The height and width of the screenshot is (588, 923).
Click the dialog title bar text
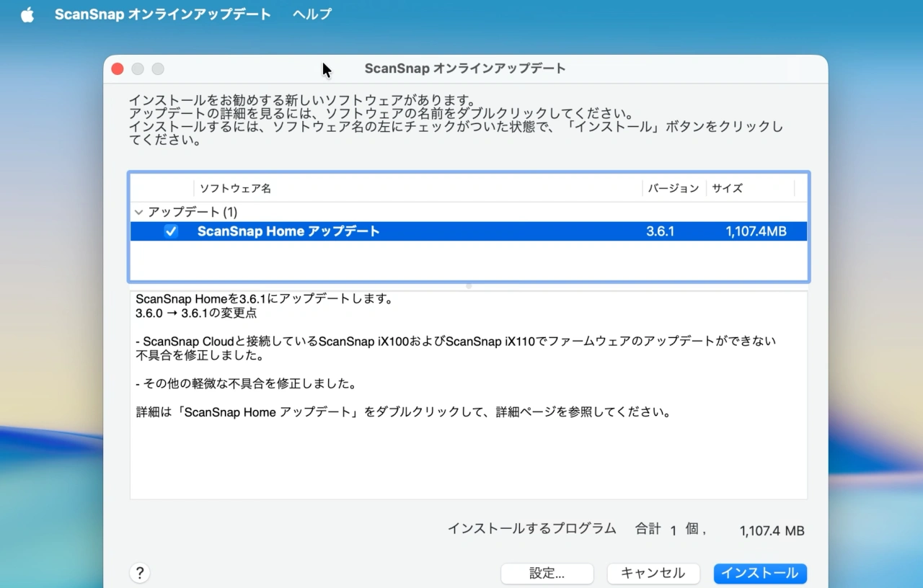(x=464, y=68)
